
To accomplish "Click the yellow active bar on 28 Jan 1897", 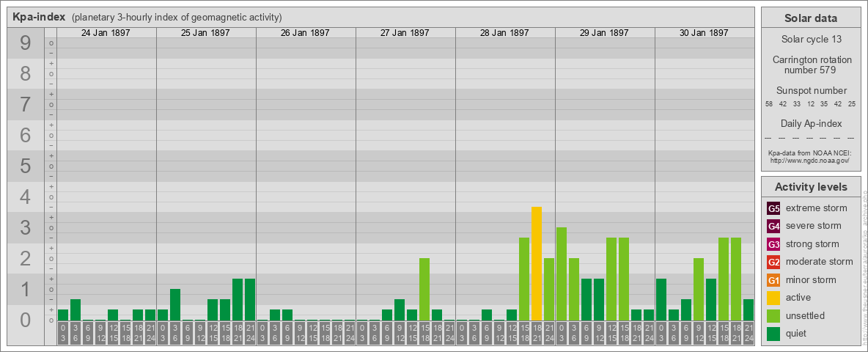I will [x=537, y=263].
